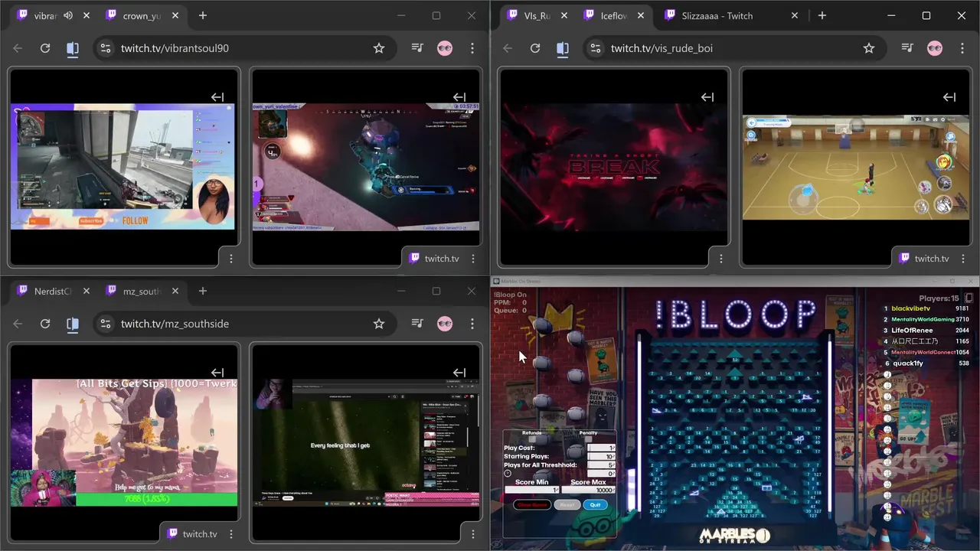Reload the vis_rude_boi window

point(535,48)
